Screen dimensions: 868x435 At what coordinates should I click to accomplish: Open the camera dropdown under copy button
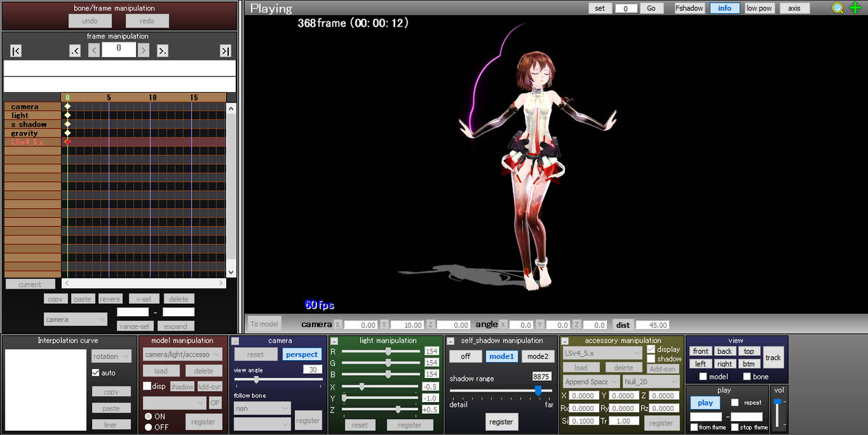(76, 320)
